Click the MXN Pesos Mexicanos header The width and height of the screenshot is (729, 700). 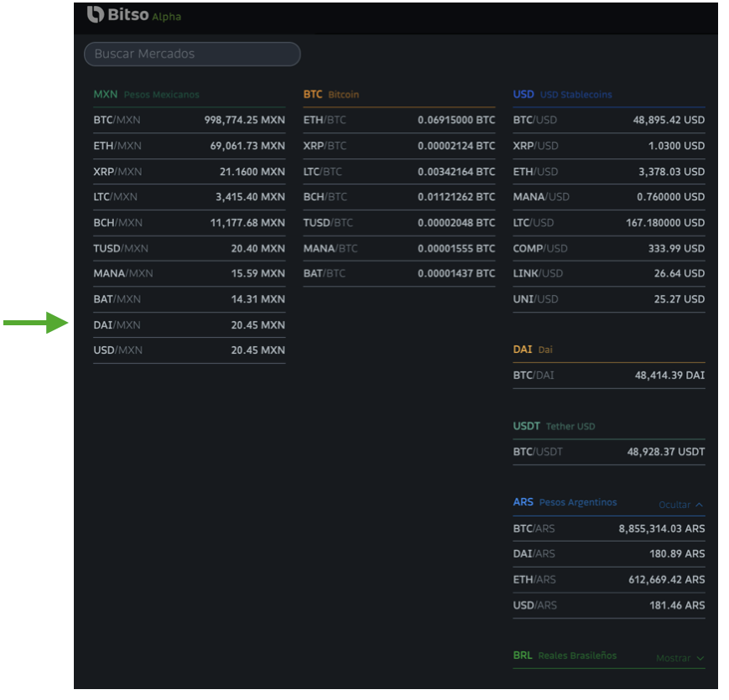[148, 96]
